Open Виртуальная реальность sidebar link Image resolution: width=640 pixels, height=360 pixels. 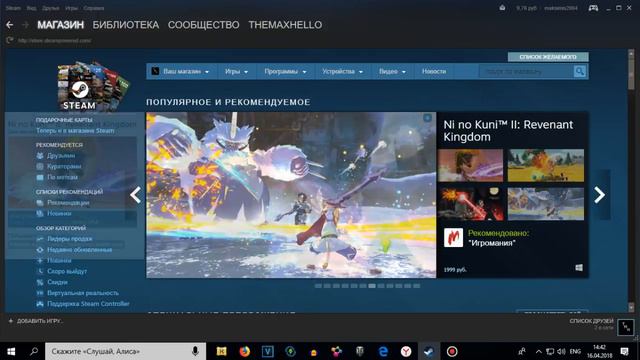click(83, 293)
